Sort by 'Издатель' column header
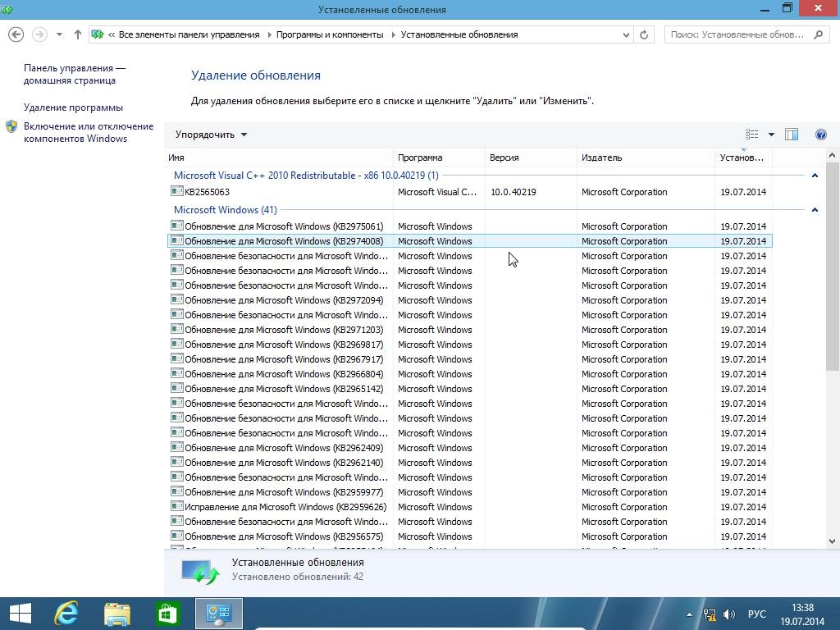Image resolution: width=840 pixels, height=630 pixels. [x=646, y=157]
